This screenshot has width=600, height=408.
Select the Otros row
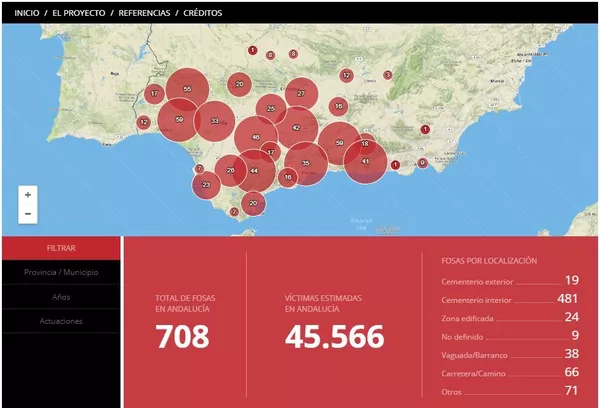[x=510, y=391]
